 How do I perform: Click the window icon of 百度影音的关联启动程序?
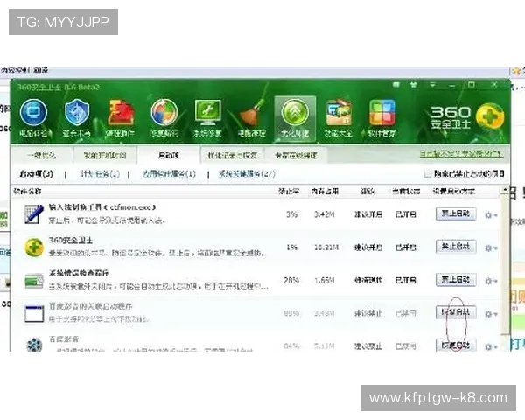coord(34,314)
